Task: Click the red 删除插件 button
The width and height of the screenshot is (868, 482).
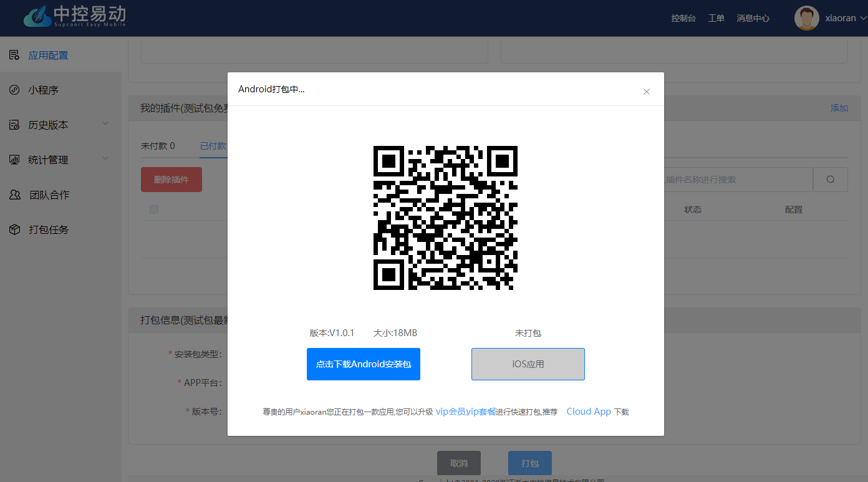Action: (x=171, y=180)
